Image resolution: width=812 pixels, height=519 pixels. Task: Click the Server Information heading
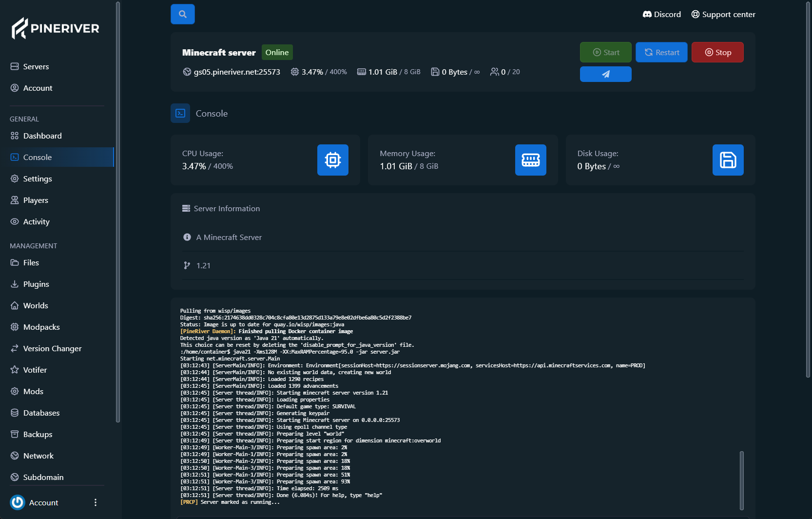click(x=227, y=208)
